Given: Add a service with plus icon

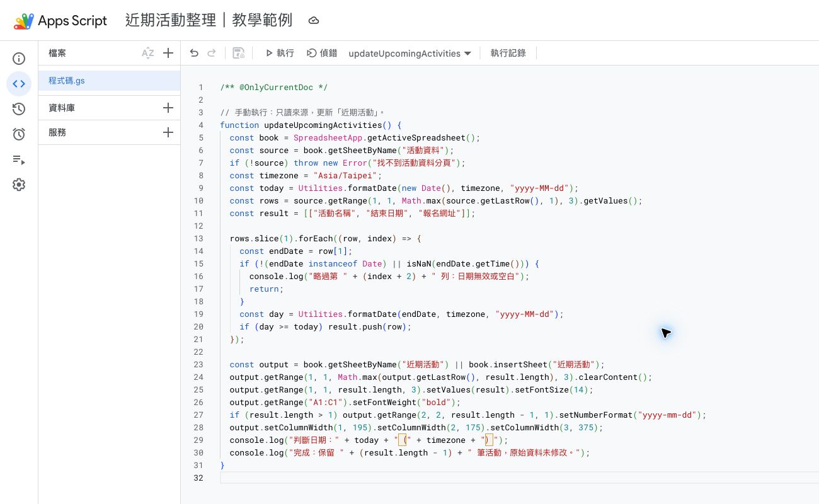Looking at the screenshot, I should (168, 132).
